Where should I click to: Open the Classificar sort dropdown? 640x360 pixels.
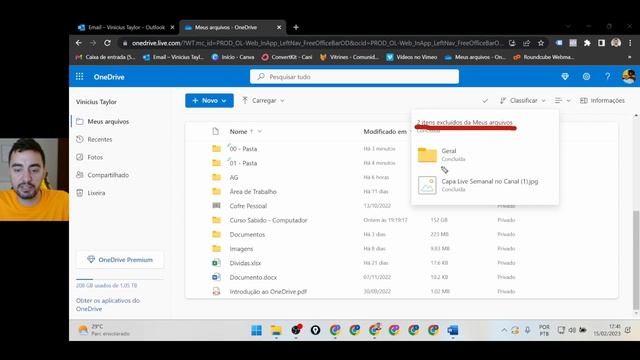523,100
